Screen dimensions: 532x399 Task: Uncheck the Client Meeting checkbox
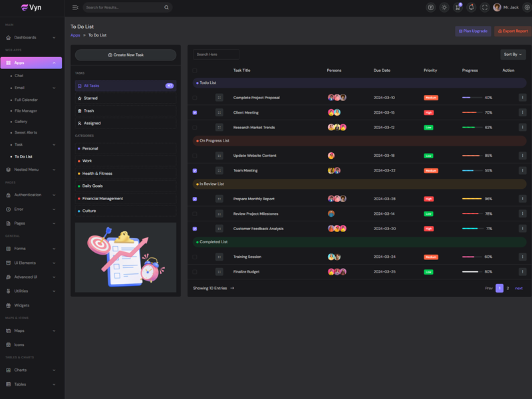195,112
